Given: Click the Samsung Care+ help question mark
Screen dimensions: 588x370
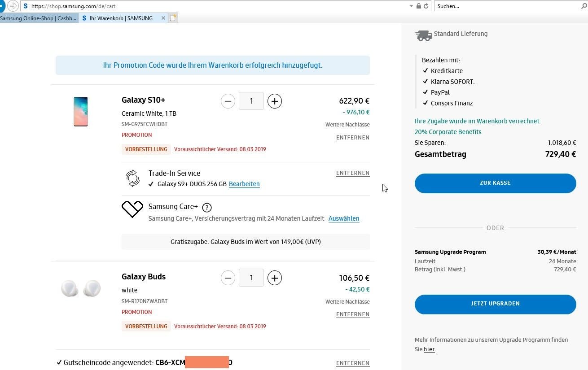Looking at the screenshot, I should [x=207, y=207].
